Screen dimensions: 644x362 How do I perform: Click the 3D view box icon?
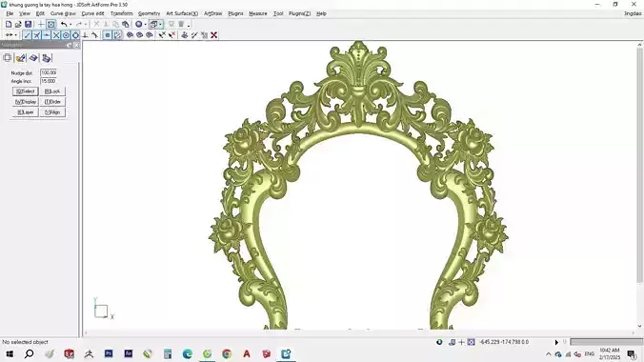[x=153, y=24]
